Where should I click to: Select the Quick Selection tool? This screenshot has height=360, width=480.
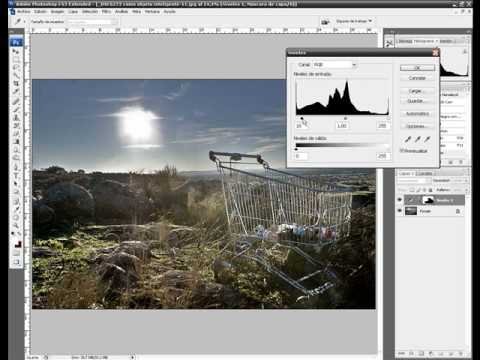click(16, 75)
